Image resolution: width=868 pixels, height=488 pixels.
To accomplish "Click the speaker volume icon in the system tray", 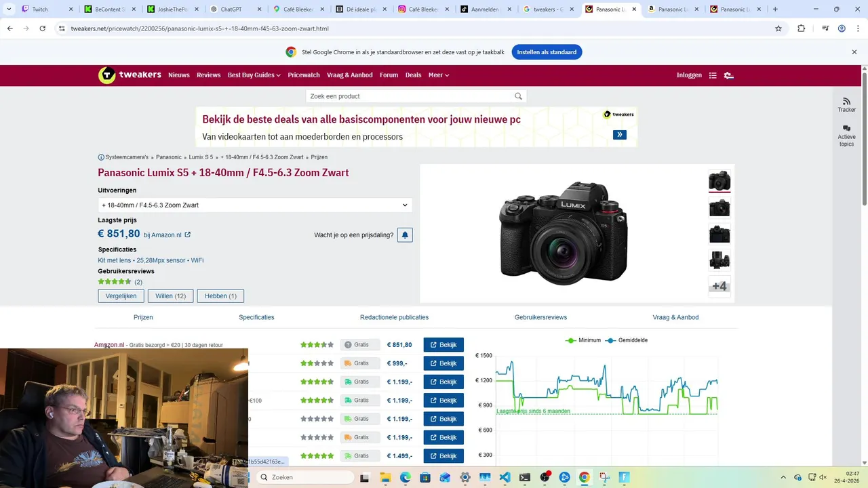I will (823, 478).
